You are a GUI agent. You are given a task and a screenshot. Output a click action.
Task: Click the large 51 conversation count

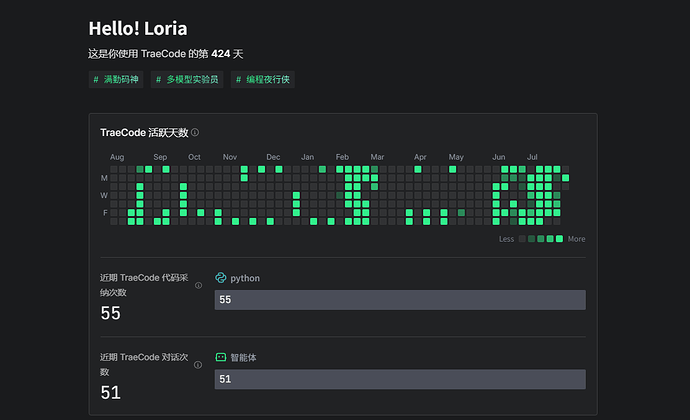point(110,392)
